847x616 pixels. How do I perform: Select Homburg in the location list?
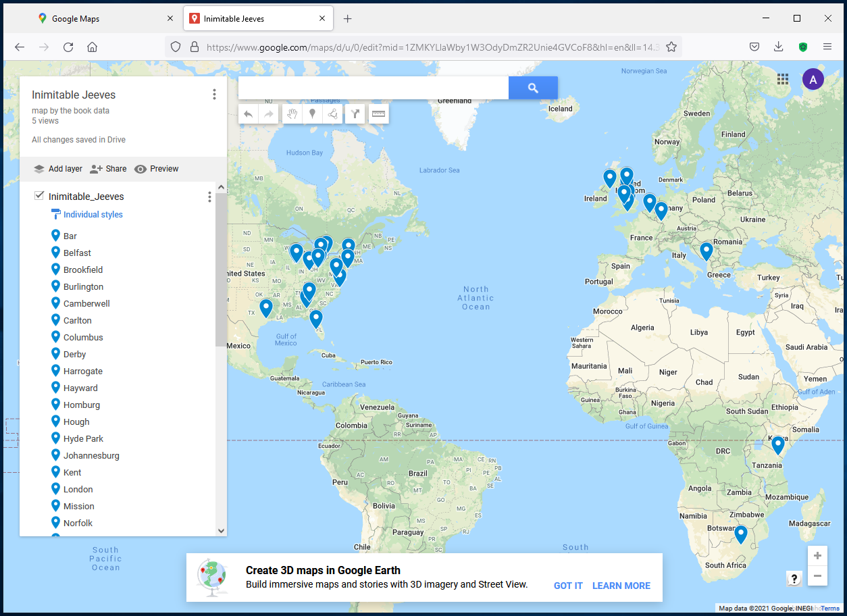[82, 405]
